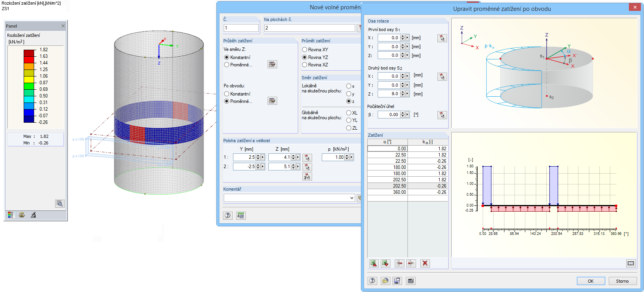Open help in peripheral load dialog

pos(372,281)
